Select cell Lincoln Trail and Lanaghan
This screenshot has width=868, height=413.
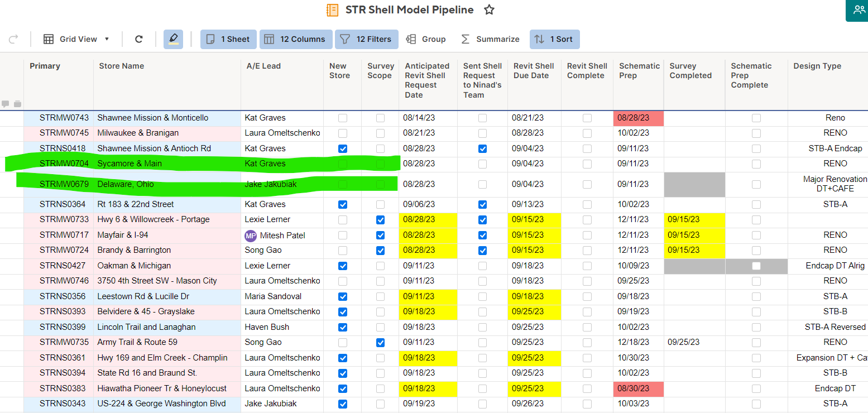tap(167, 327)
